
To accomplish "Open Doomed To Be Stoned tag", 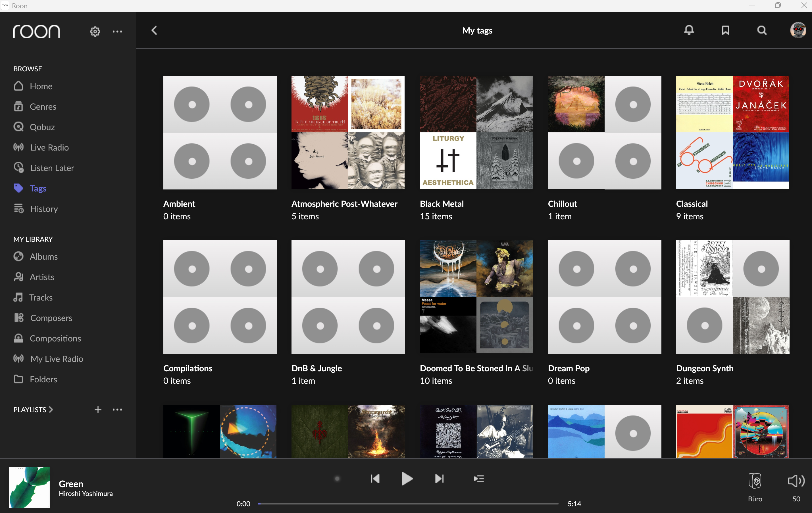I will pos(476,368).
